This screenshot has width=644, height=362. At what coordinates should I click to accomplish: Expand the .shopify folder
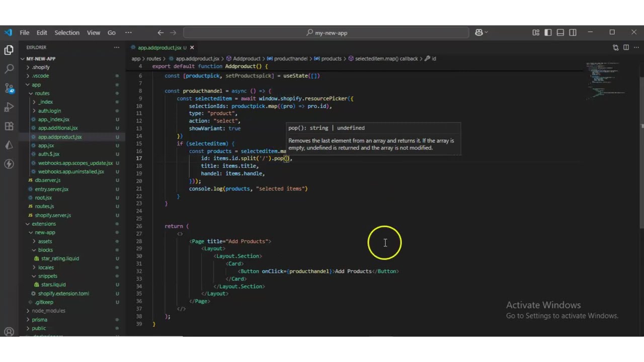coord(41,67)
